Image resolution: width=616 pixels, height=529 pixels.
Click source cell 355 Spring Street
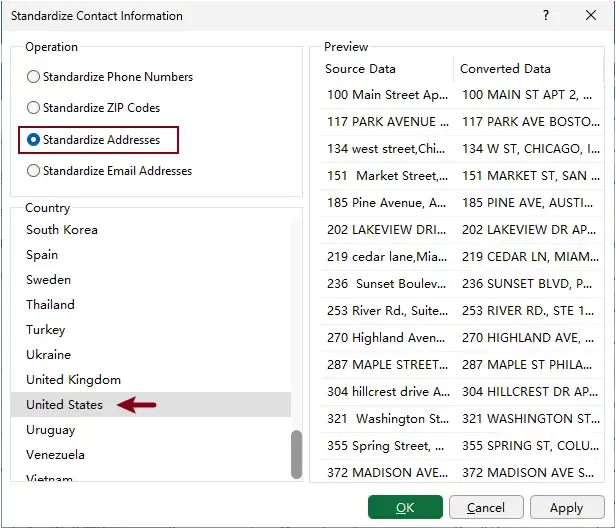pyautogui.click(x=387, y=446)
